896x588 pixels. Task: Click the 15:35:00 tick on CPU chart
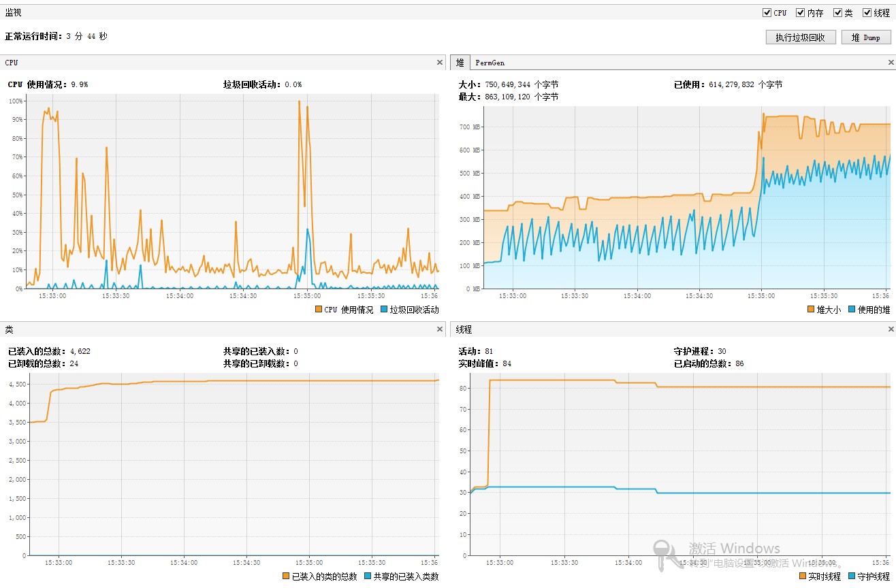point(306,296)
